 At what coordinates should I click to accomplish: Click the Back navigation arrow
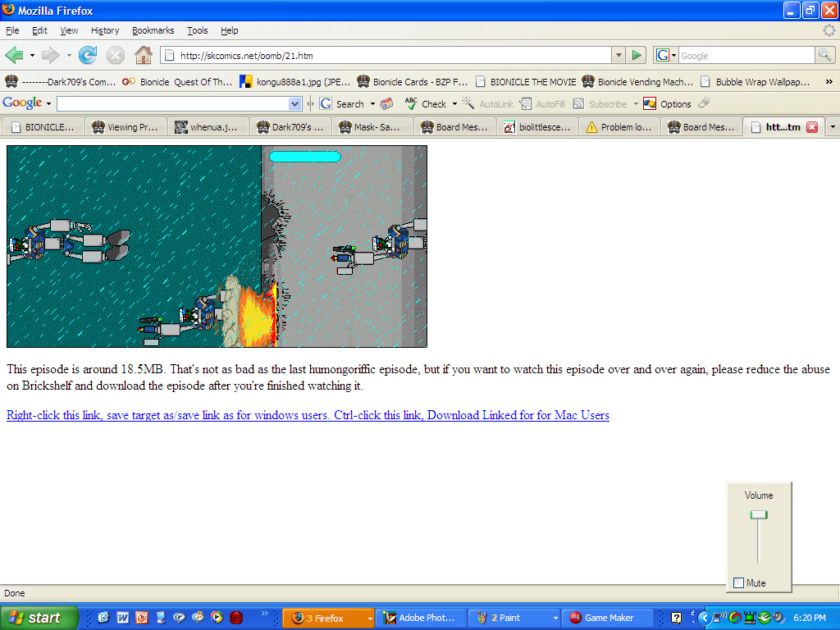(x=15, y=55)
